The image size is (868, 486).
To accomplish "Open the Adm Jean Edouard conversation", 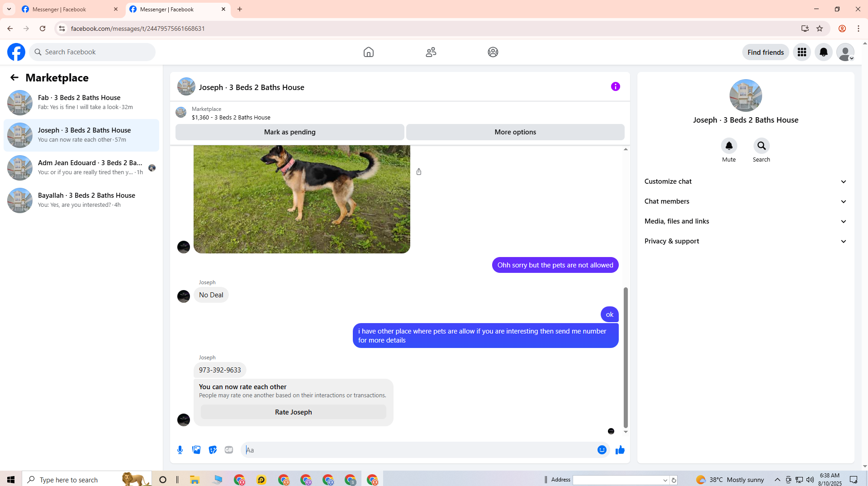I will coord(81,168).
